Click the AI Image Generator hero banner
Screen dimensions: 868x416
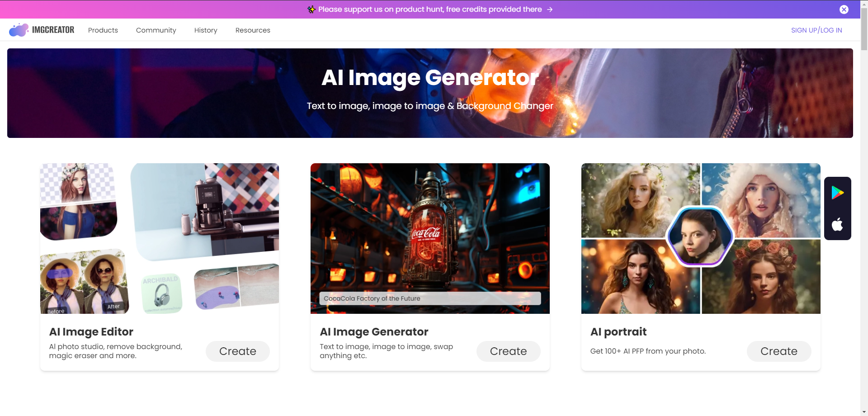(430, 93)
